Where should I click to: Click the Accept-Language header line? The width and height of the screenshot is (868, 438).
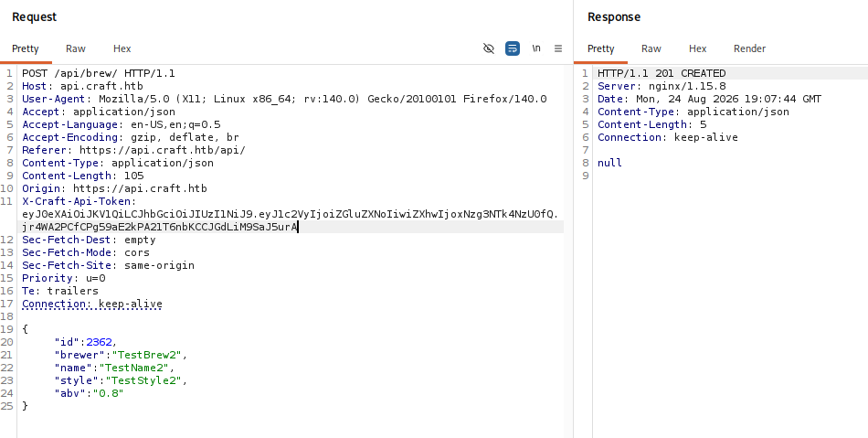coord(122,124)
